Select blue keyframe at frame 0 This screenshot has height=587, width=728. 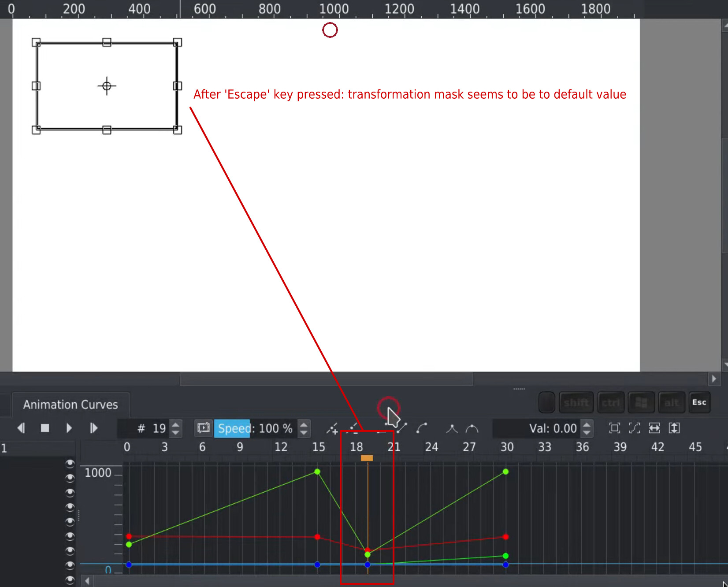click(129, 565)
